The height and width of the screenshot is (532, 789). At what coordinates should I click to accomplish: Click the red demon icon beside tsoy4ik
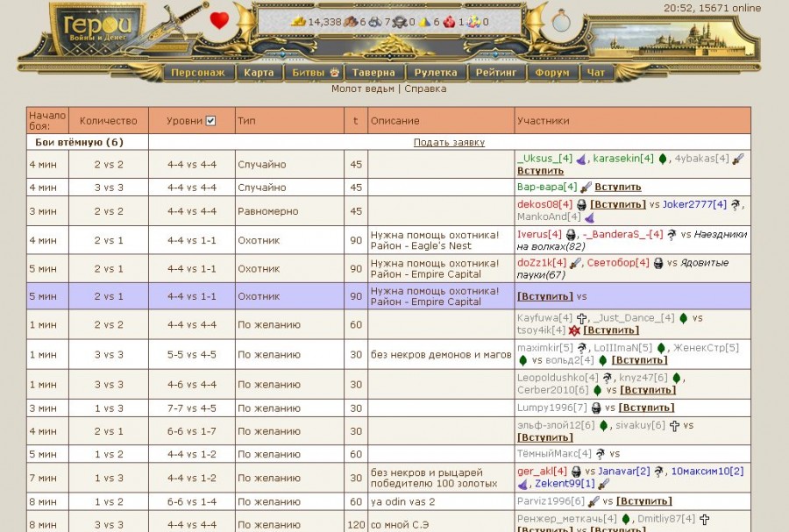coord(573,330)
